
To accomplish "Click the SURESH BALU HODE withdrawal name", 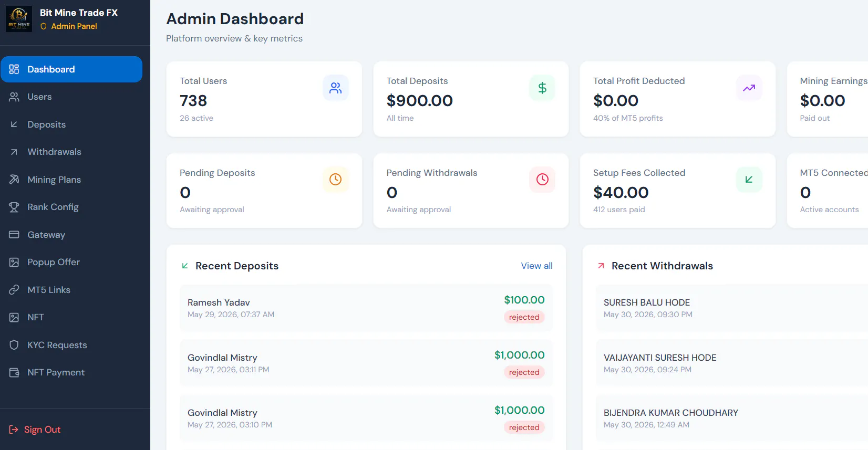I will (x=647, y=302).
